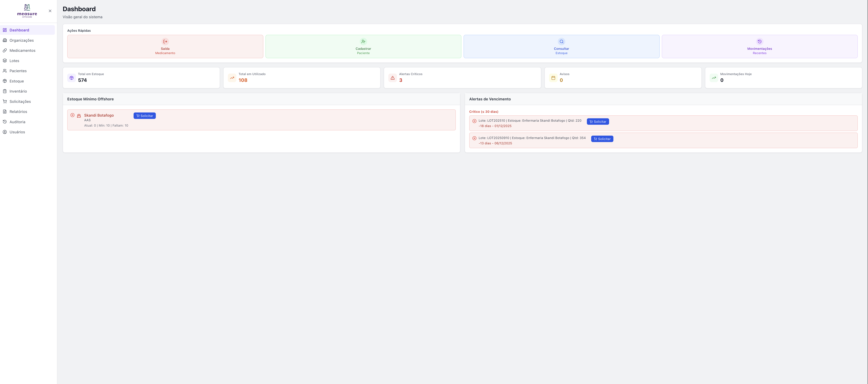Navigate to Inventário page
Image resolution: width=868 pixels, height=384 pixels.
coord(18,91)
